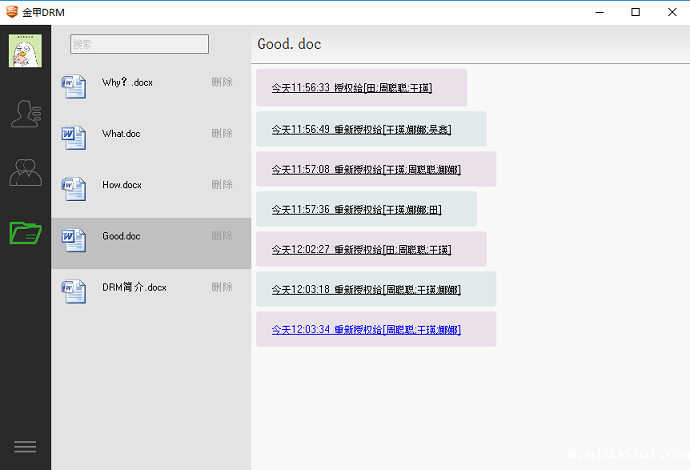
Task: Open the groups sidebar icon
Action: coord(25,172)
